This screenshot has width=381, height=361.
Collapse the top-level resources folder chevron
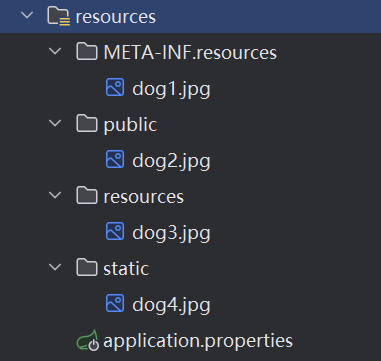tap(27, 15)
